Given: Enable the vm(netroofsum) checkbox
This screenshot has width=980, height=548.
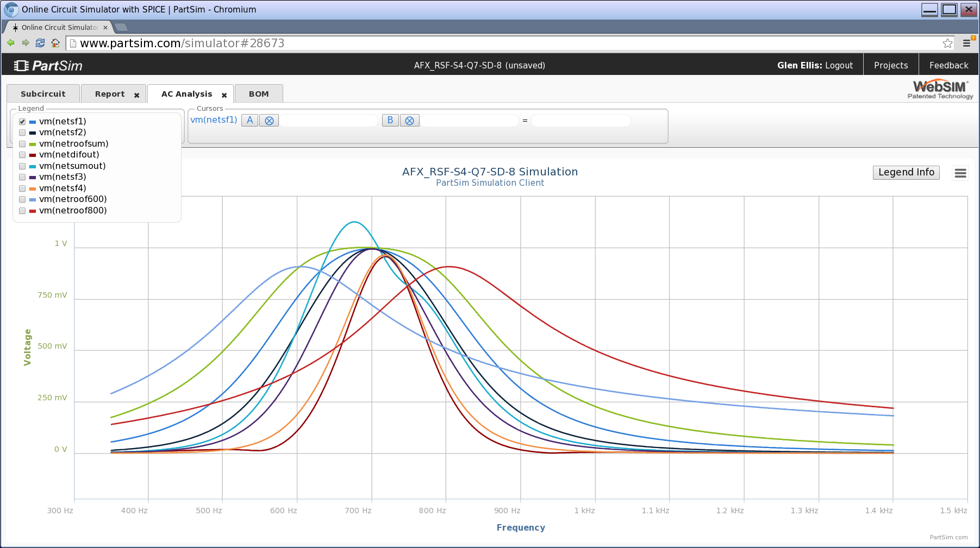Looking at the screenshot, I should [22, 144].
